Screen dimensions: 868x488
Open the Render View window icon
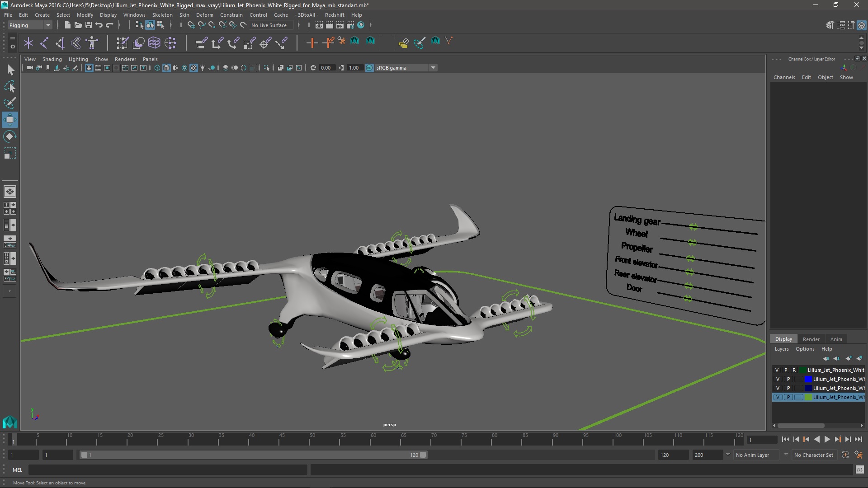point(319,25)
